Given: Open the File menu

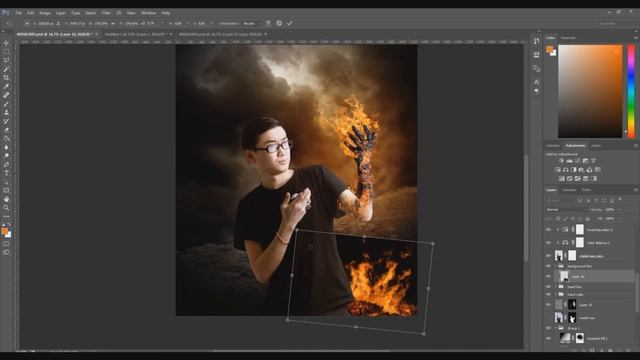Looking at the screenshot, I should 18,13.
